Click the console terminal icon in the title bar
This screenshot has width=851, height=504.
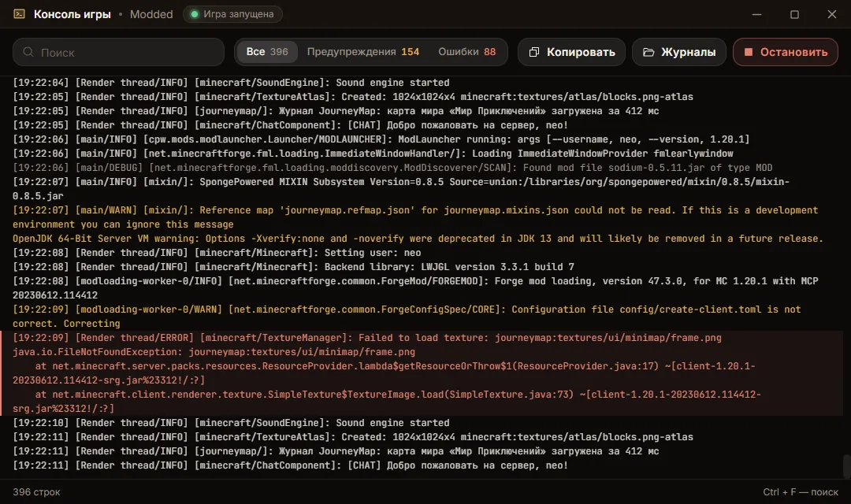pyautogui.click(x=19, y=14)
